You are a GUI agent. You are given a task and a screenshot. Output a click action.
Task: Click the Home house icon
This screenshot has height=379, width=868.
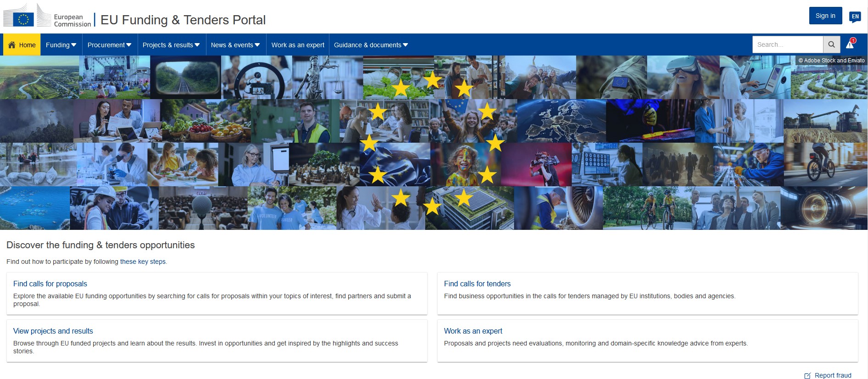click(x=12, y=45)
